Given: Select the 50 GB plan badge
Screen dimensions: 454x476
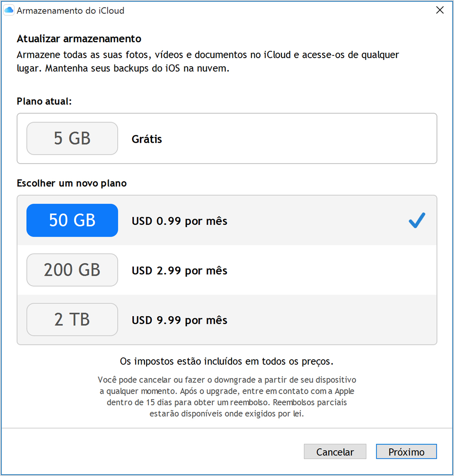Looking at the screenshot, I should pyautogui.click(x=72, y=220).
